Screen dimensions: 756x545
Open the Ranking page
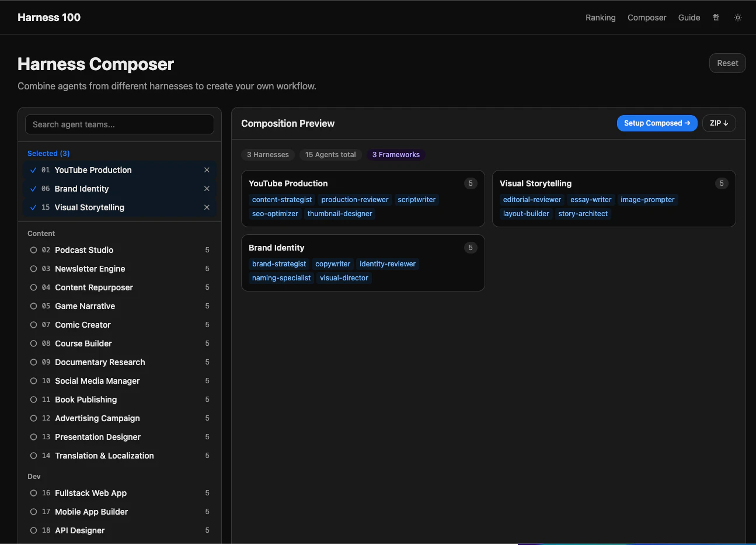tap(600, 18)
